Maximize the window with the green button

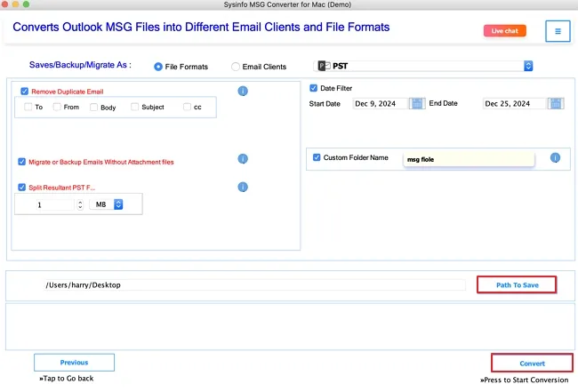(x=26, y=4)
